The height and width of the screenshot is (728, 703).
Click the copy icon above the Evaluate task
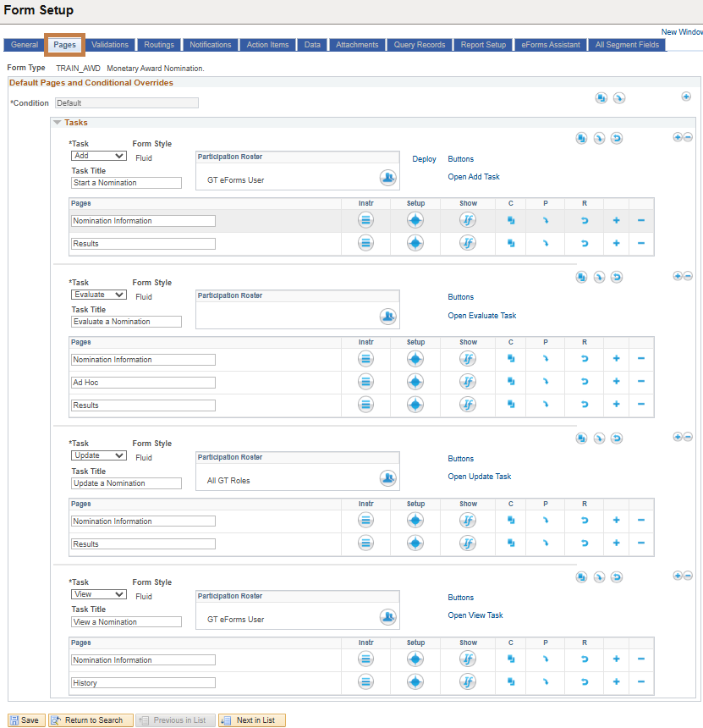(581, 276)
